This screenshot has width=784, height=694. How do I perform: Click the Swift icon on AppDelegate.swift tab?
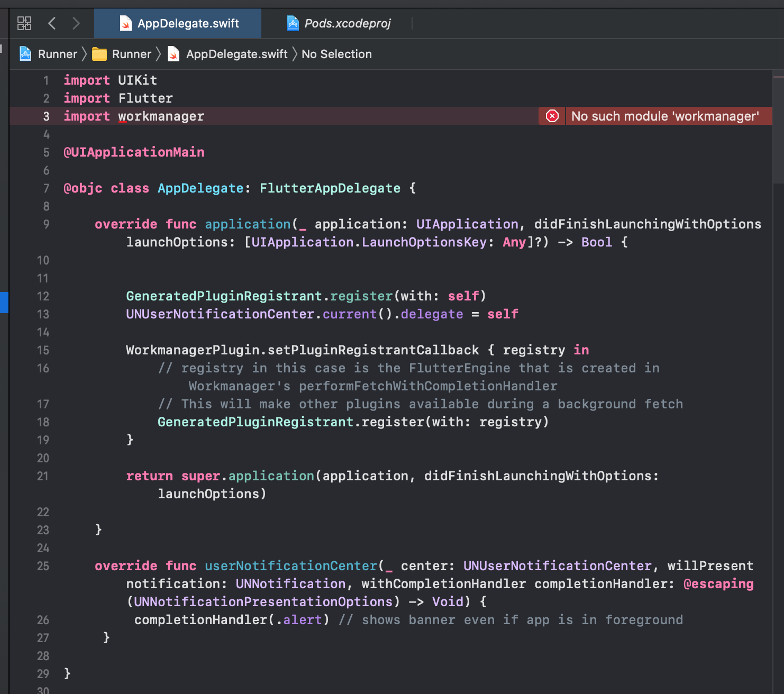coord(126,23)
